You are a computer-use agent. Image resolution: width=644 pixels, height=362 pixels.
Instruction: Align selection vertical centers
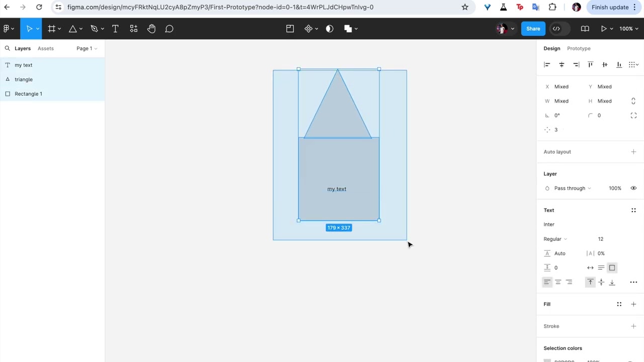[x=605, y=64]
